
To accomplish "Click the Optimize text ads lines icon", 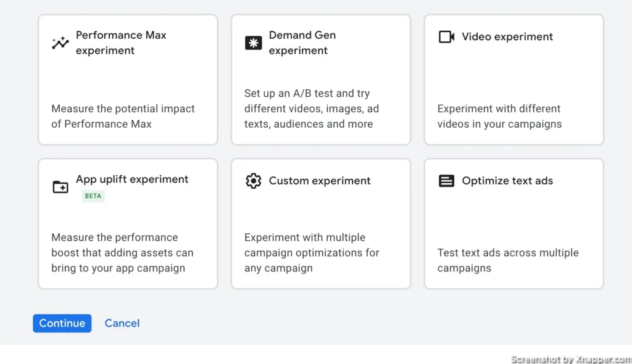I will pyautogui.click(x=446, y=181).
